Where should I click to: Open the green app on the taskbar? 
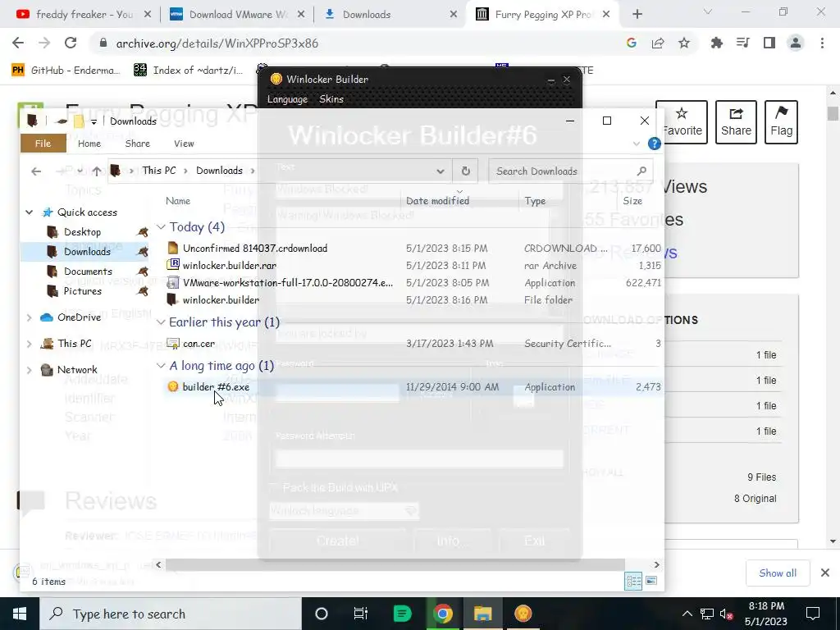tap(402, 614)
